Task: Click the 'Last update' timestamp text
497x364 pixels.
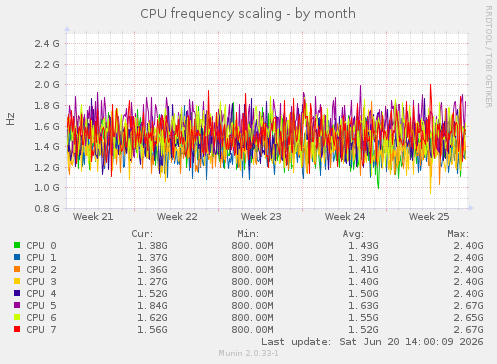Action: click(372, 342)
